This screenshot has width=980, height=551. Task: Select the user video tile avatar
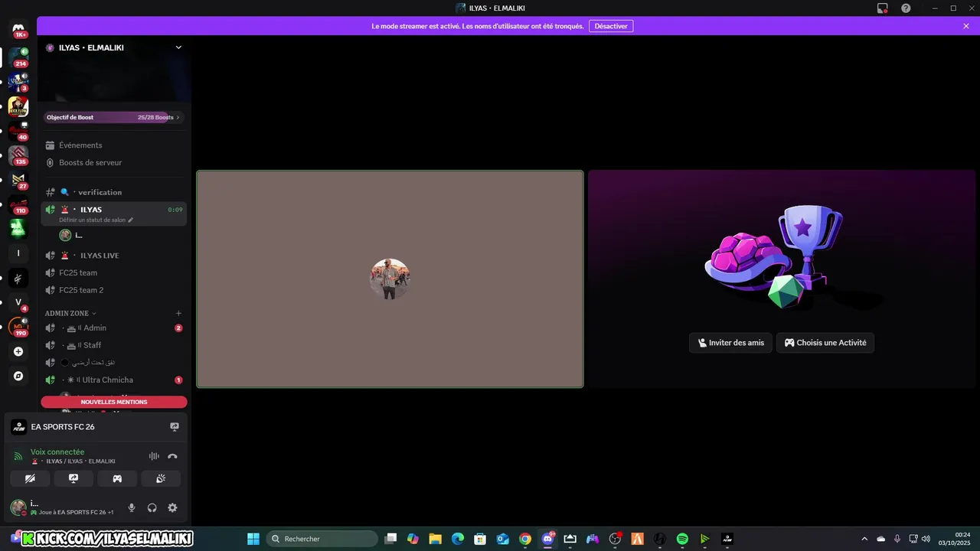390,279
